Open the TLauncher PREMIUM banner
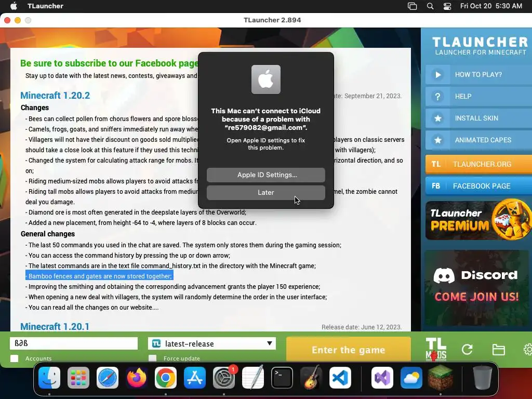Screen dimensions: 532x399 [x=478, y=220]
